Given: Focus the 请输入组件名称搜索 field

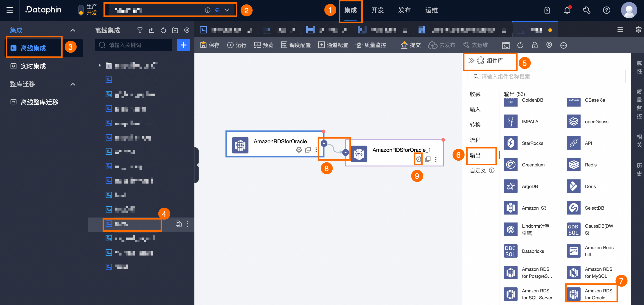Looking at the screenshot, I should click(546, 76).
